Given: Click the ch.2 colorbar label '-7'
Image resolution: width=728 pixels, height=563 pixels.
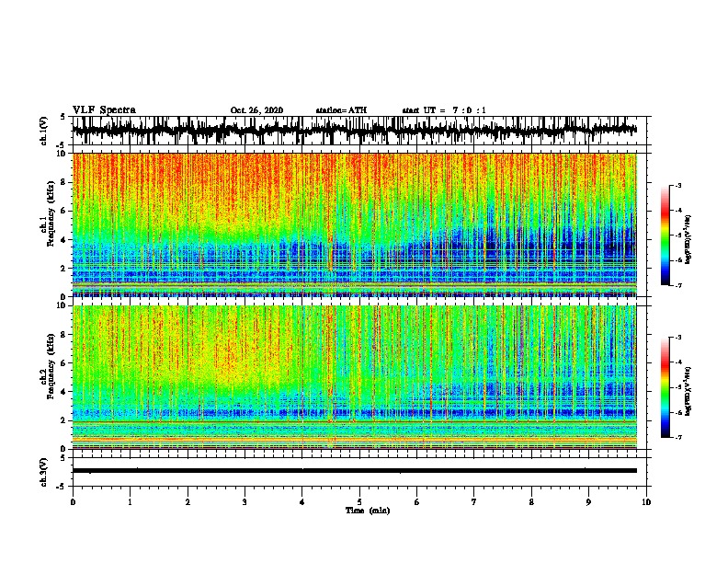Looking at the screenshot, I should click(x=677, y=437).
